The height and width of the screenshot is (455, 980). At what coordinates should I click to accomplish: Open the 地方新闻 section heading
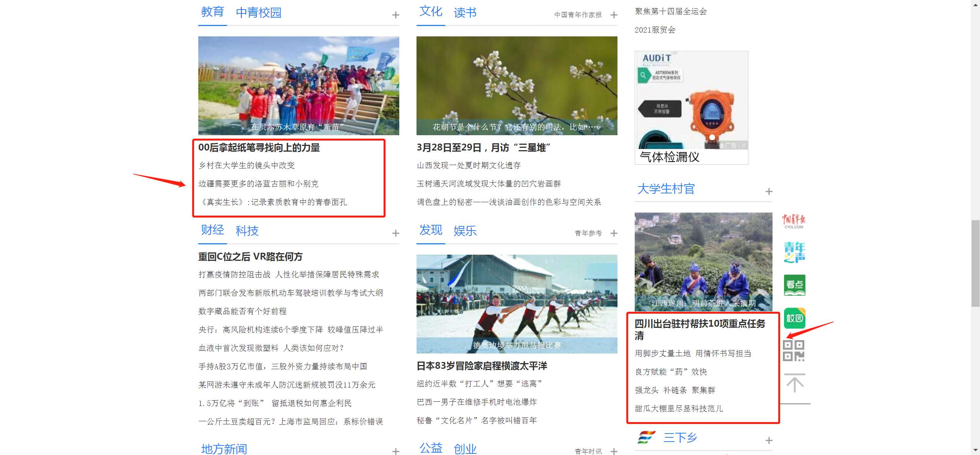coord(224,449)
